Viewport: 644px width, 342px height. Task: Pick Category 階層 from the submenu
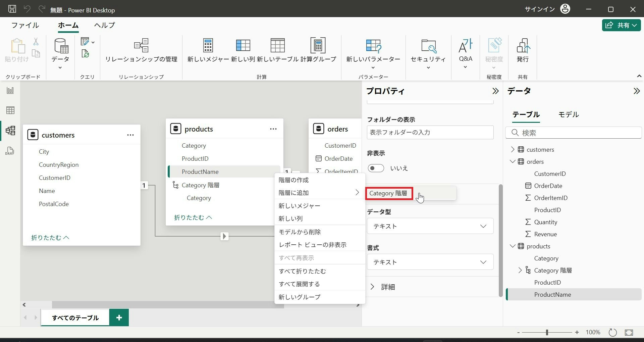click(411, 193)
